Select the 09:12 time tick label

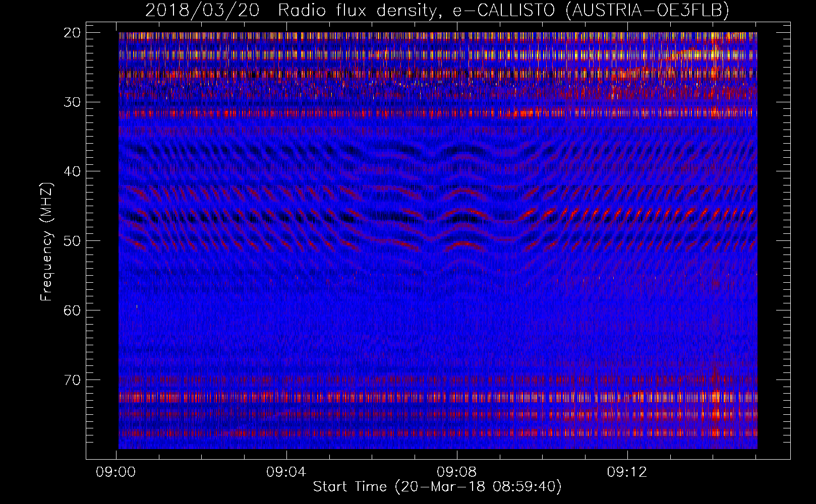pos(627,472)
